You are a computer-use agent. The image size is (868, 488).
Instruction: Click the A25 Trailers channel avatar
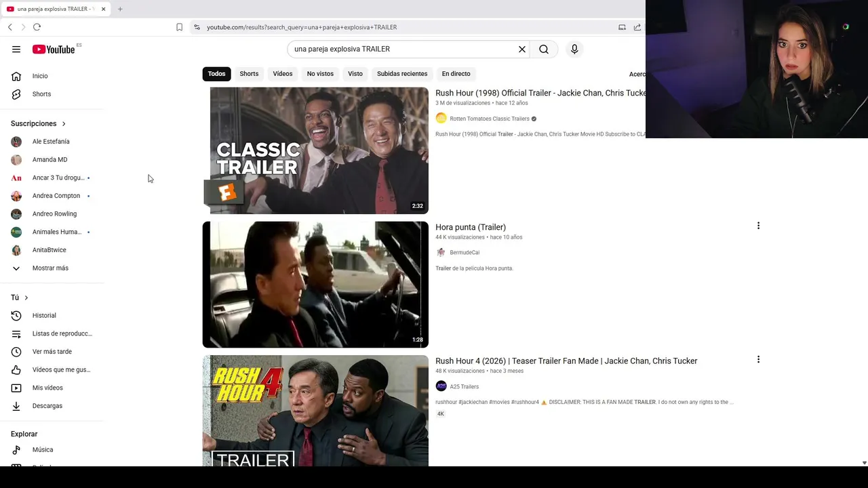(441, 386)
